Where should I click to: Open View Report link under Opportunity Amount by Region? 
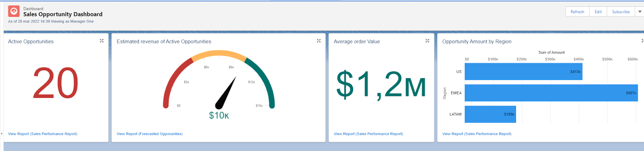pos(477,134)
